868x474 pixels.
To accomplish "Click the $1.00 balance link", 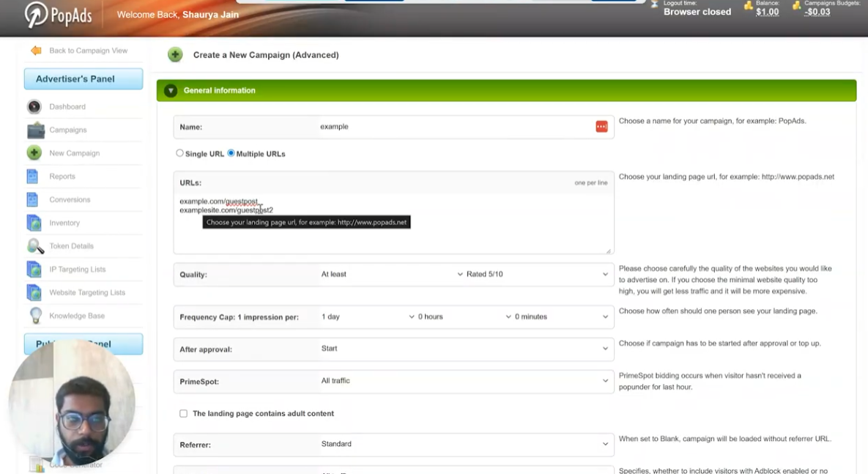I will tap(767, 12).
